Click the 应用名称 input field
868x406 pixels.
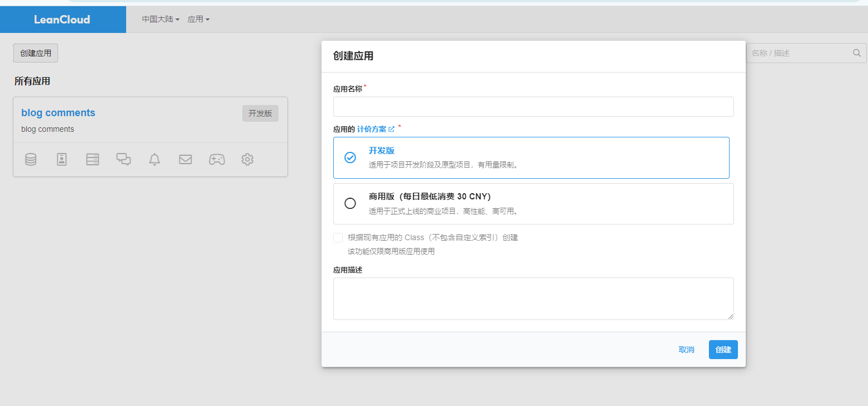[x=533, y=107]
